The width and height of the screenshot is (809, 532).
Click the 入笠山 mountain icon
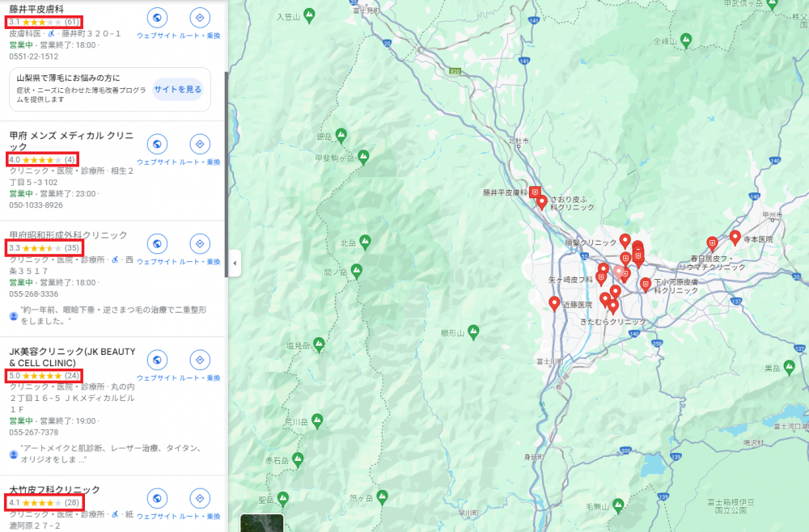[309, 15]
